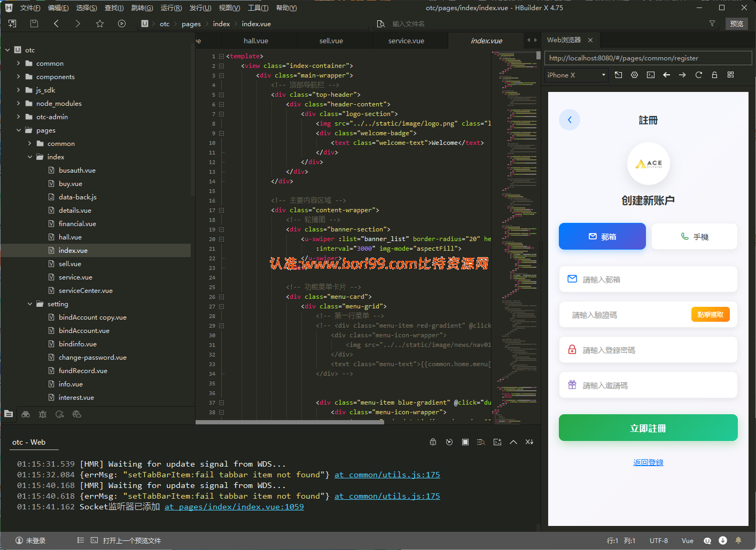
Task: Go back with the left arrow toolbar icon
Action: pyautogui.click(x=56, y=24)
